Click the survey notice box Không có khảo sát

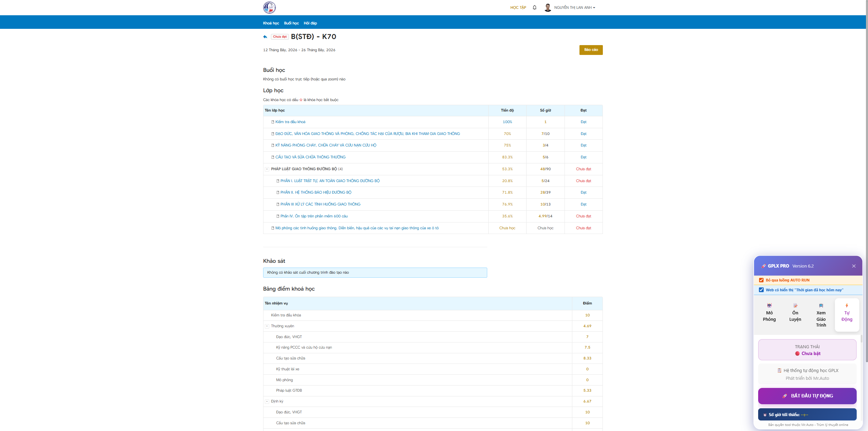(x=375, y=272)
